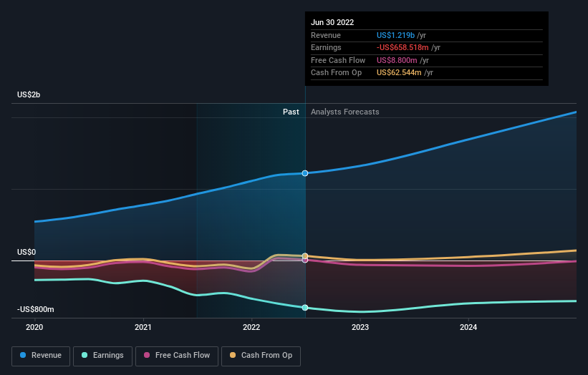Screen dimensions: 588x375
Task: Select the 2024 x-axis label
Action: 468,327
